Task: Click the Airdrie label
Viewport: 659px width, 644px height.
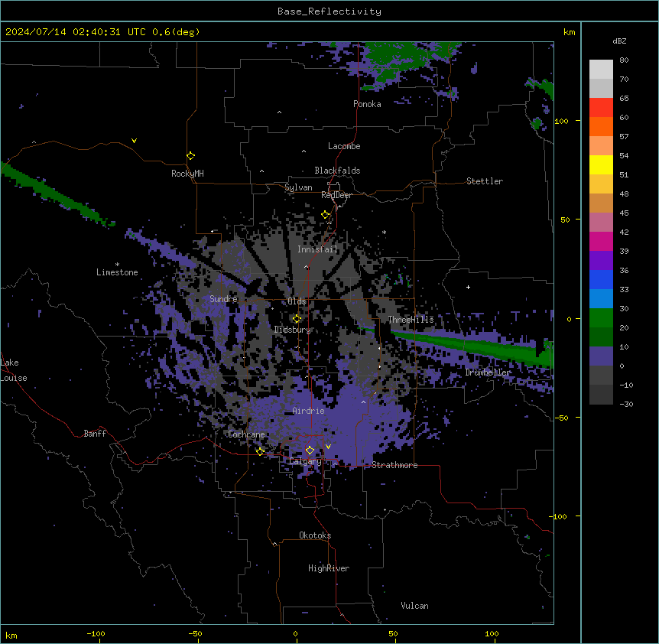Action: 309,411
